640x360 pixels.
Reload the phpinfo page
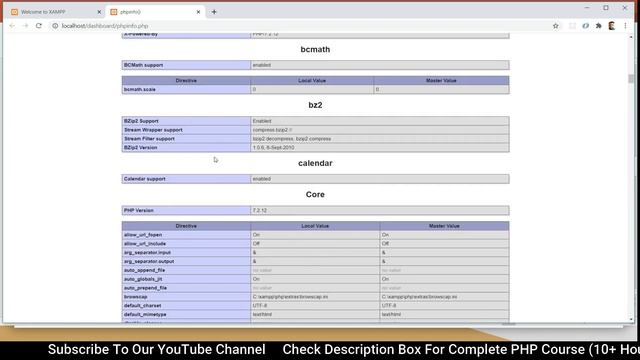pyautogui.click(x=39, y=26)
